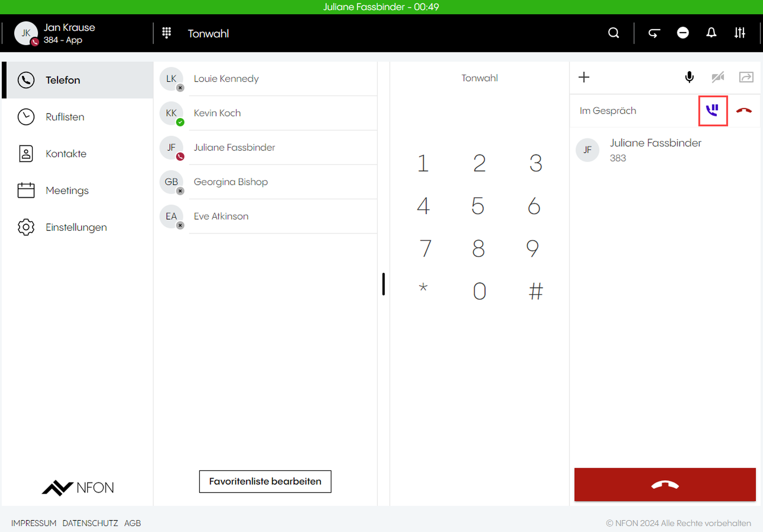Open the audio settings sliders icon
This screenshot has height=532, width=763.
[x=739, y=33]
